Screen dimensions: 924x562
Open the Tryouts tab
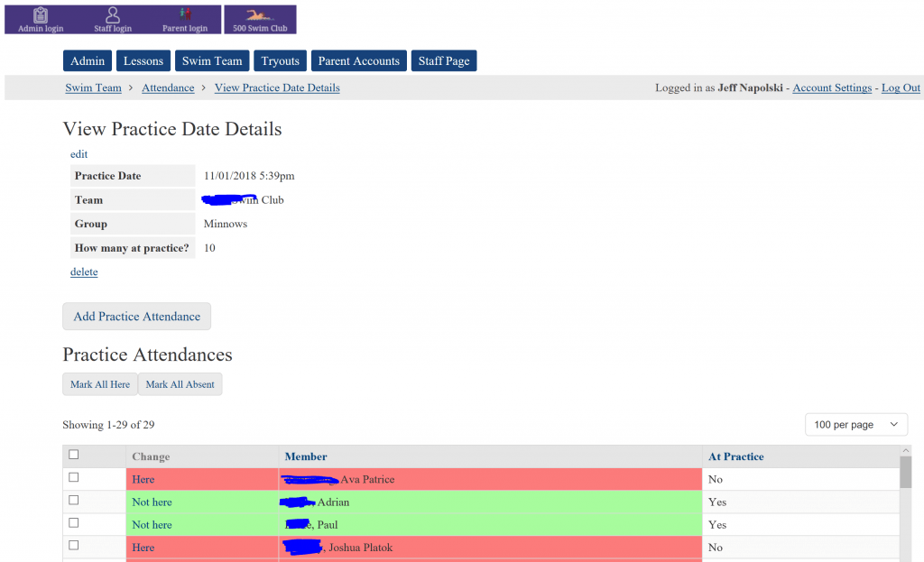pos(280,60)
